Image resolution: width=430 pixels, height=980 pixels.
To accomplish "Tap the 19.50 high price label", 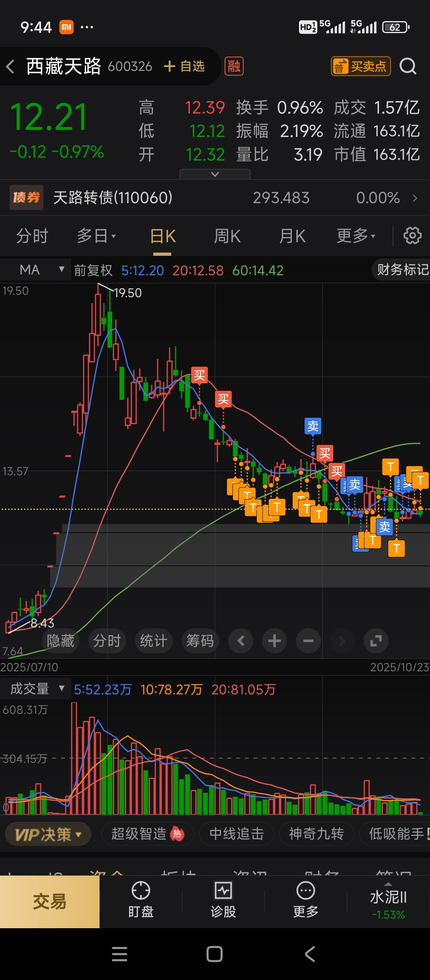I will coord(128,293).
